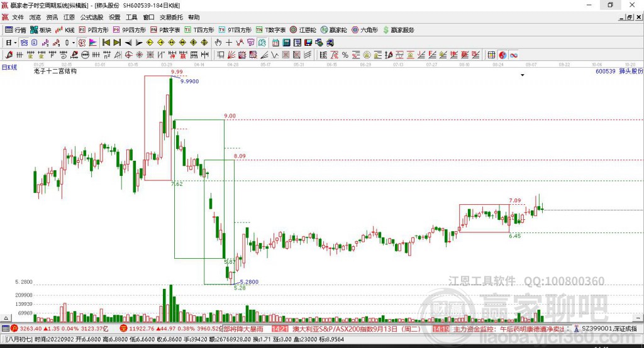This screenshot has width=644, height=348.
Task: Toggle the table grid icon
Action: [491, 55]
